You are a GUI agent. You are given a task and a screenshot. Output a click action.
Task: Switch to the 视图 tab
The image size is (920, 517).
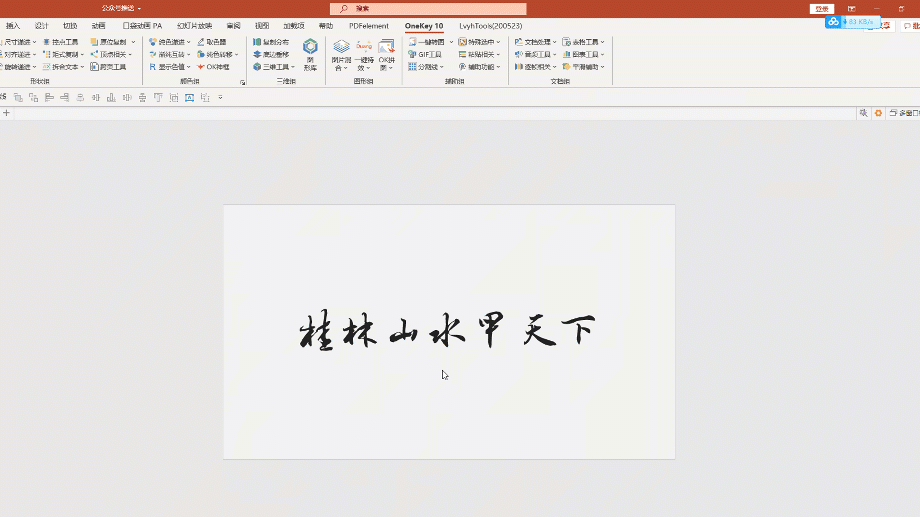point(262,26)
